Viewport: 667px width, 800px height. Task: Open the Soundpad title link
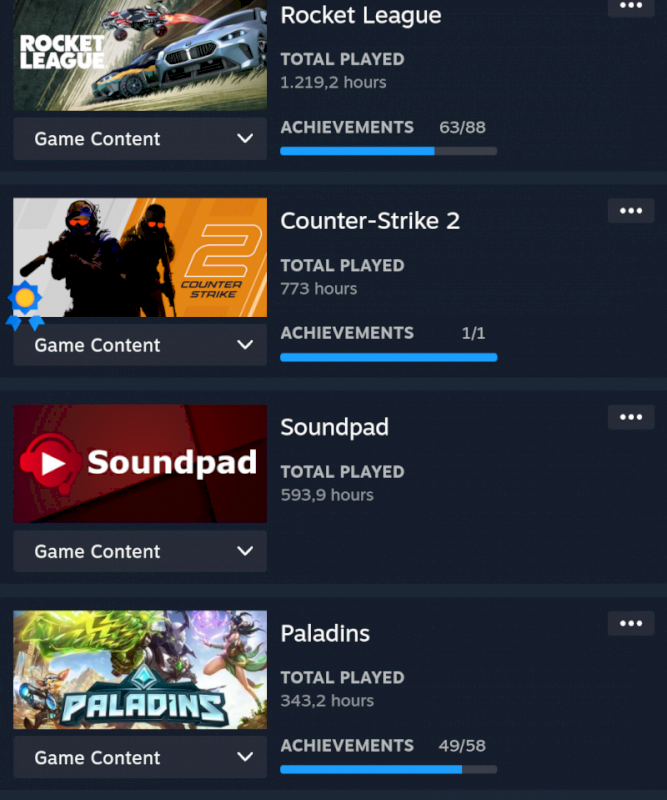pyautogui.click(x=334, y=428)
